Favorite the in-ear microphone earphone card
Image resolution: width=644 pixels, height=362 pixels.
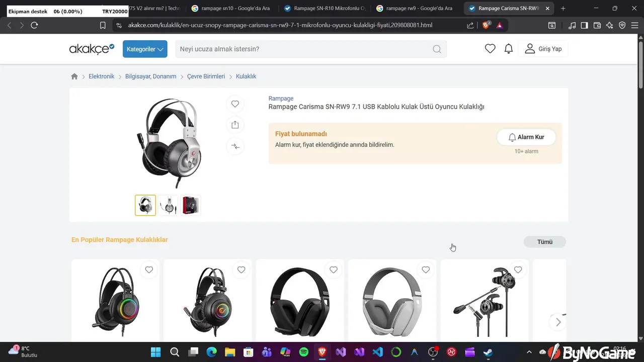point(518,270)
